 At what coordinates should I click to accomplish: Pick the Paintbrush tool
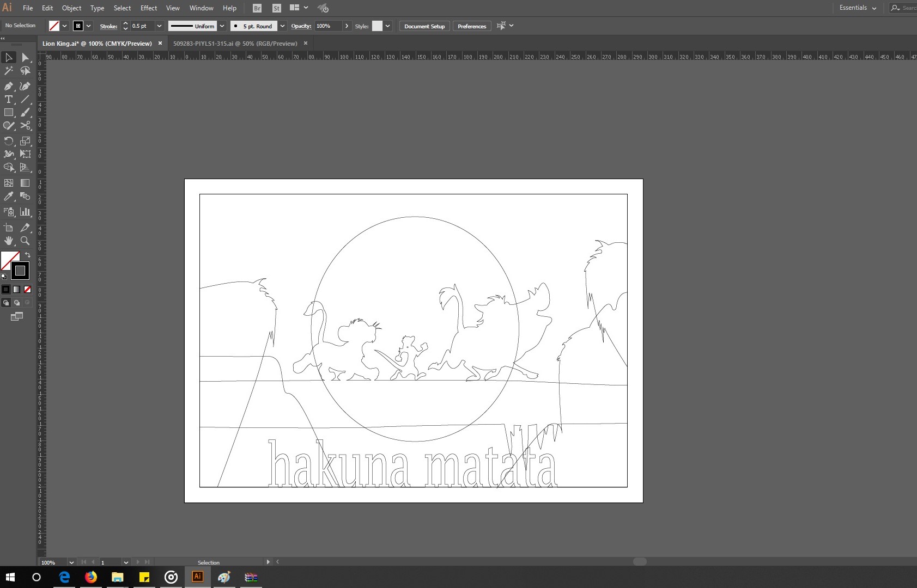pyautogui.click(x=25, y=112)
